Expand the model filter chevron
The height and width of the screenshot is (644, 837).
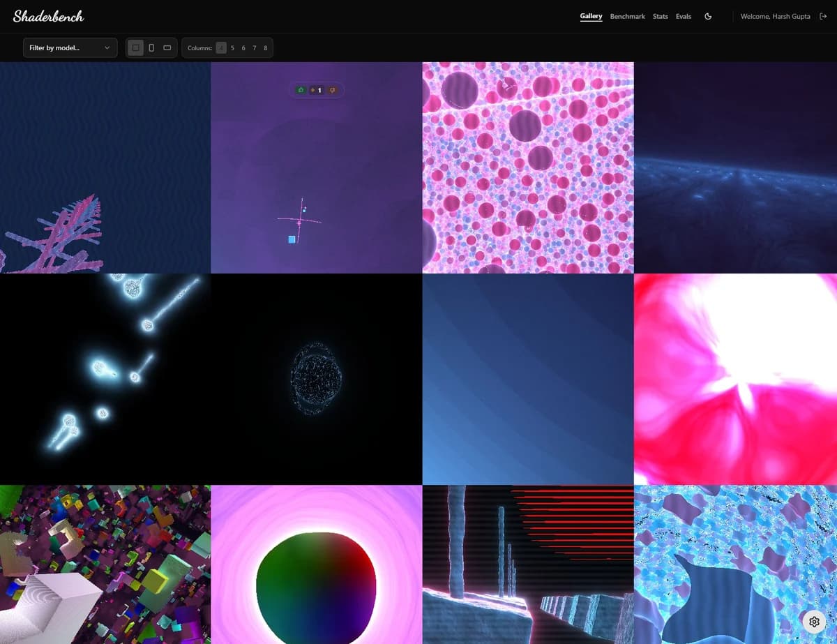click(x=107, y=47)
